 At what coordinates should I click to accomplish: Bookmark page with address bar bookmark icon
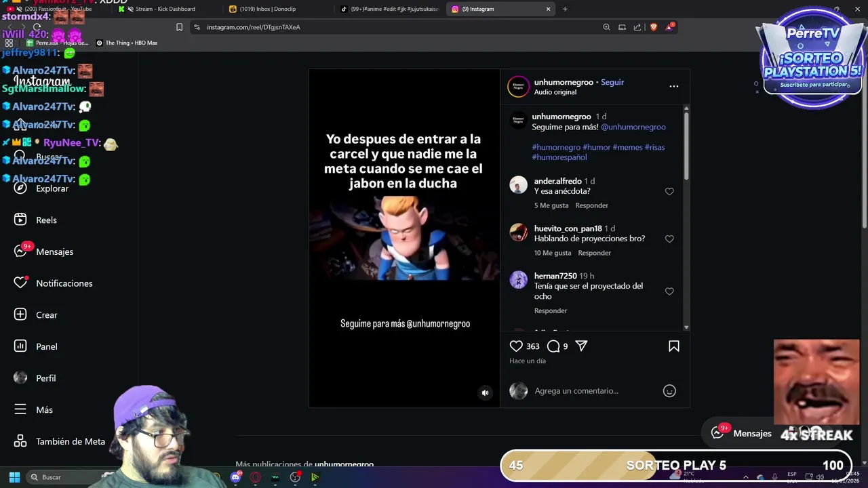[179, 27]
